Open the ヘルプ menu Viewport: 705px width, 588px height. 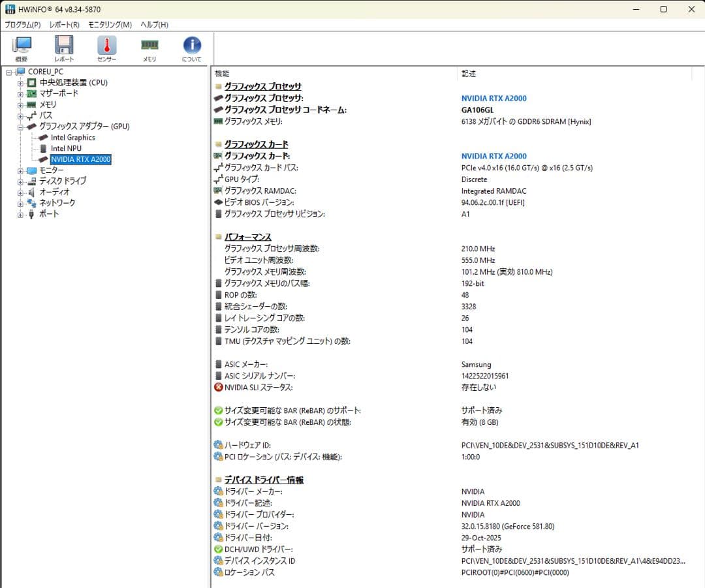(x=153, y=24)
